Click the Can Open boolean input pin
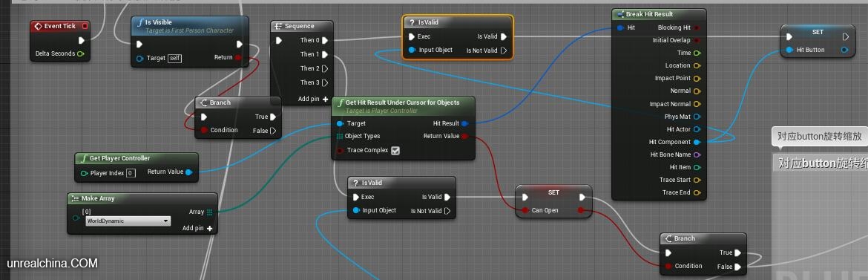This screenshot has width=868, height=280. point(525,211)
